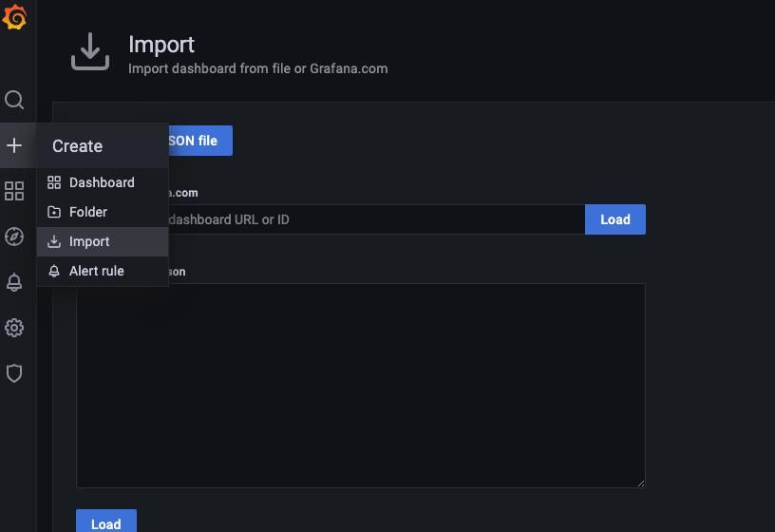Open the search magnifier in sidebar

point(14,100)
